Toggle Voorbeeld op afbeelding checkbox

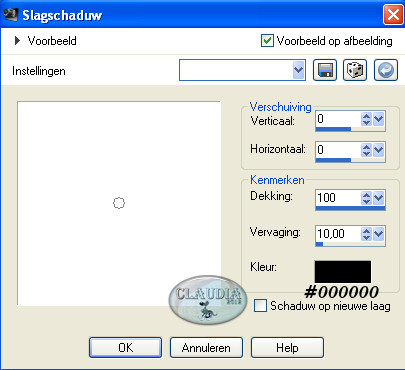tap(267, 41)
